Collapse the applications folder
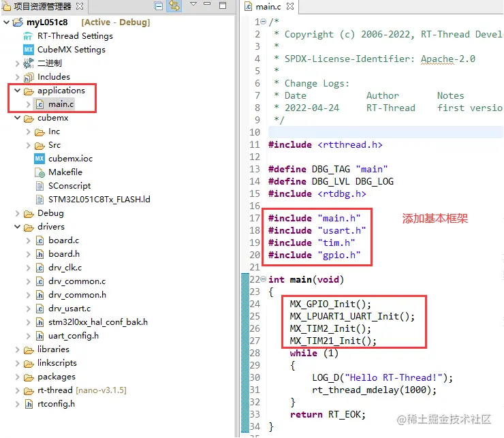Image resolution: width=504 pixels, height=438 pixels. (17, 91)
